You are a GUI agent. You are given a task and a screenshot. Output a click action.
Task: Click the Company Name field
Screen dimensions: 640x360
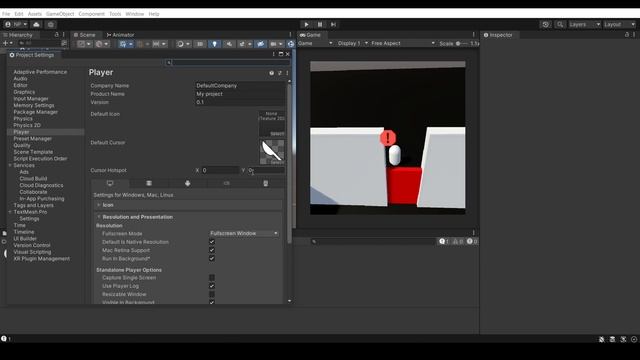240,86
